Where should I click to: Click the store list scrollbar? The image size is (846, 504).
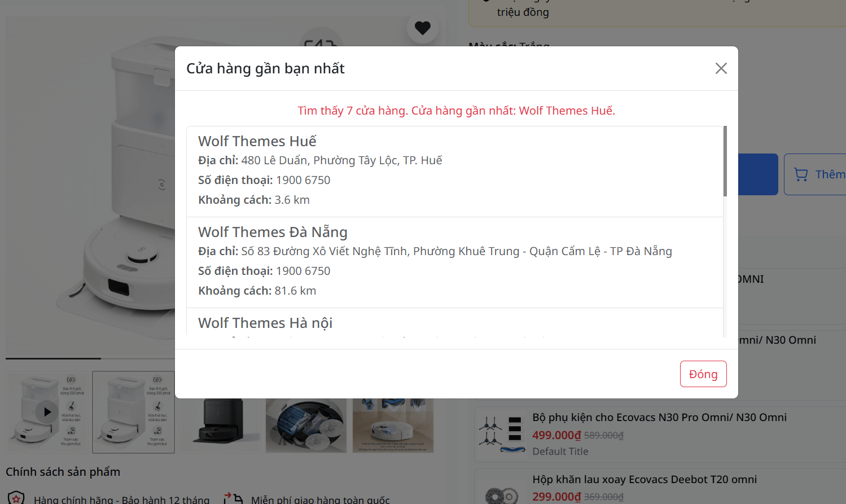(x=725, y=161)
